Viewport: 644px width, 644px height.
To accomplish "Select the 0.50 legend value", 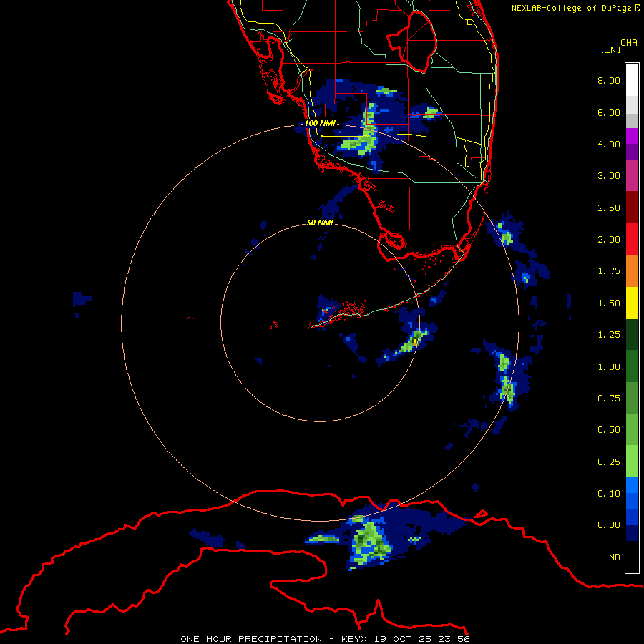I will click(609, 430).
